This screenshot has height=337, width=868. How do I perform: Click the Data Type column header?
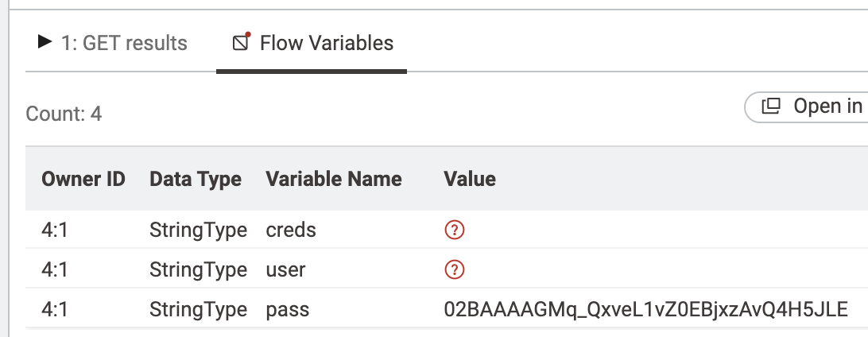pos(196,179)
